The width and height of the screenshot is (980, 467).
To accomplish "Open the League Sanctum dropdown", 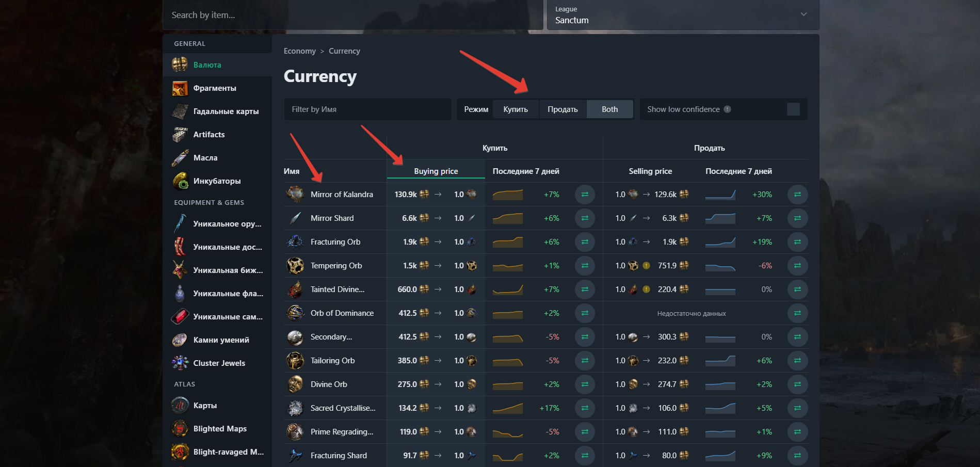I will (x=683, y=15).
